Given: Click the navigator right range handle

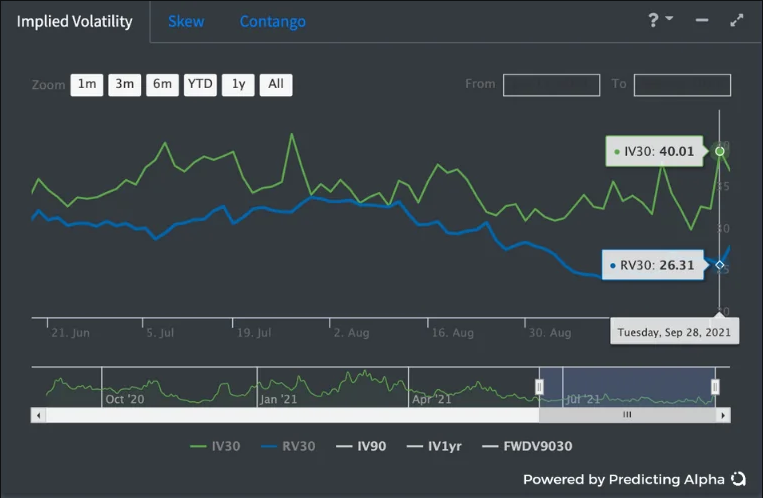Looking at the screenshot, I should [715, 387].
